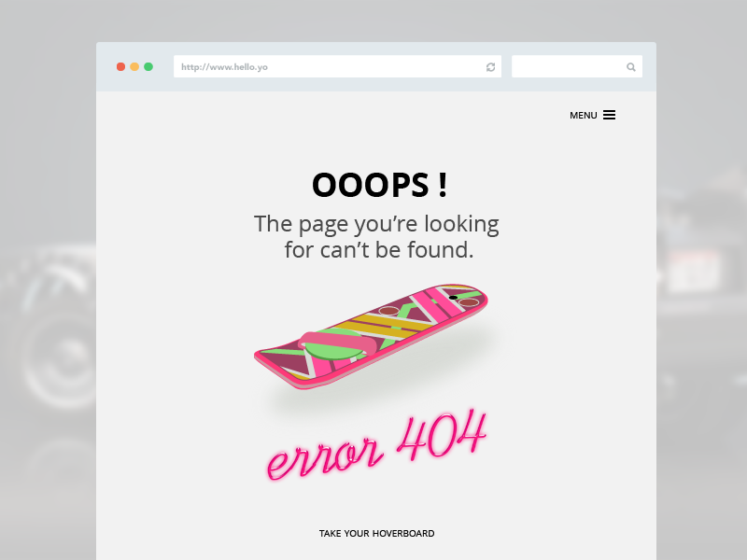
Task: Click the OOOPS ! heading
Action: [x=380, y=185]
